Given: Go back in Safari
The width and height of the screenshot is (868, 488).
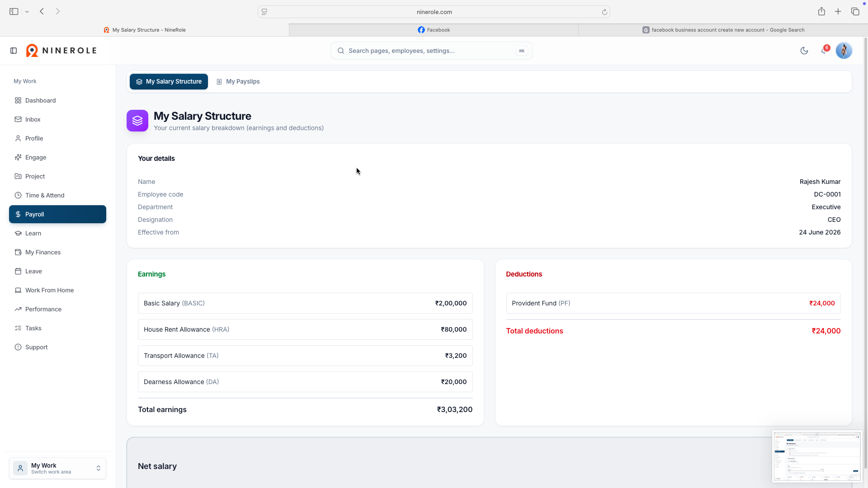Looking at the screenshot, I should [42, 12].
